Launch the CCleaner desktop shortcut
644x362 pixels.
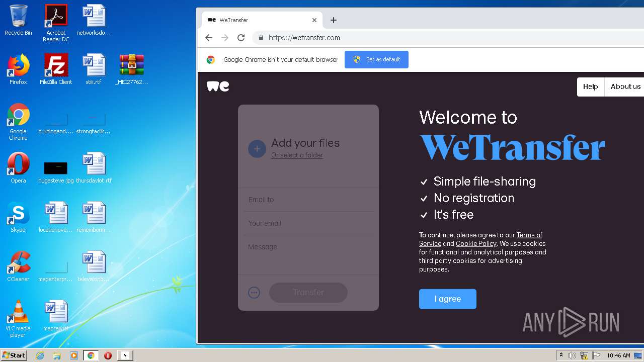point(18,266)
